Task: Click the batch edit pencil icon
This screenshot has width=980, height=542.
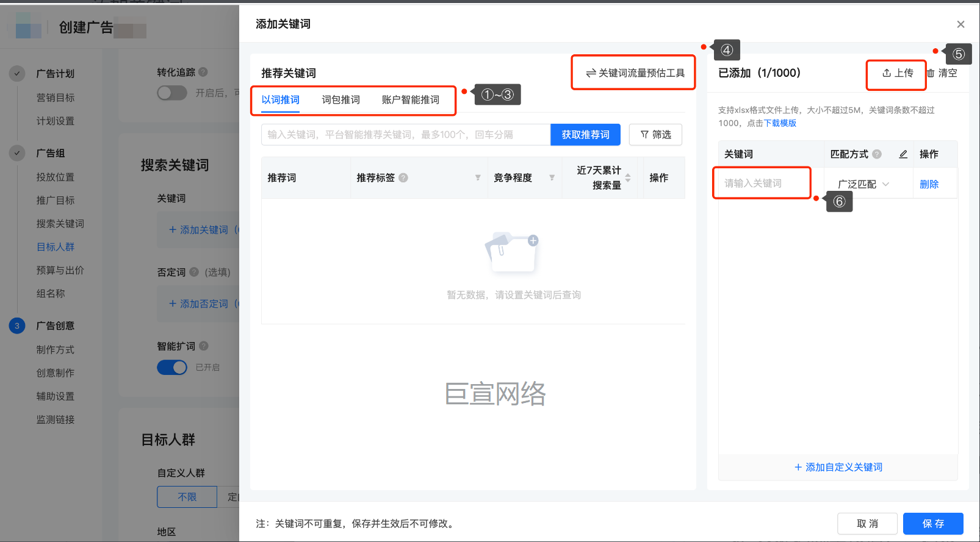Action: pyautogui.click(x=903, y=154)
